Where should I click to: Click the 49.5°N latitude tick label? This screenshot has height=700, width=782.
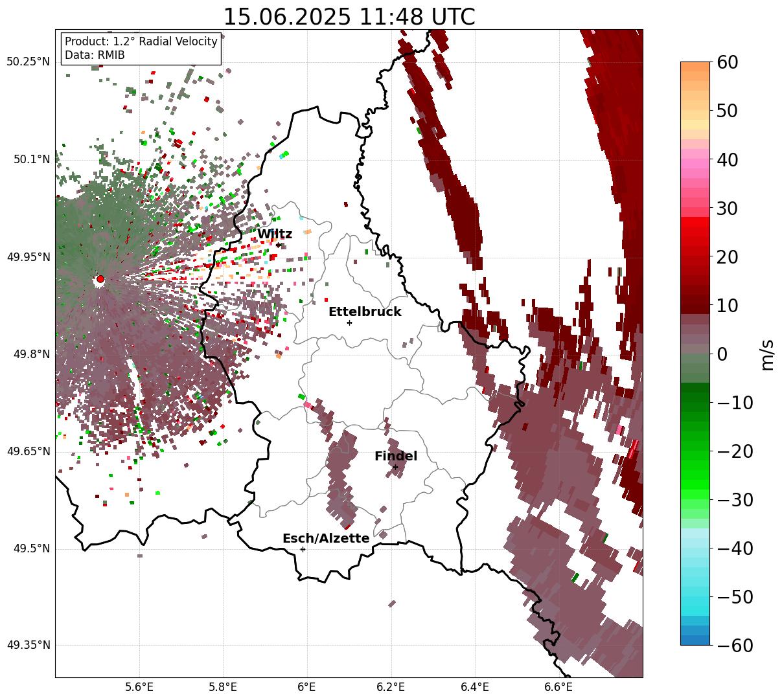[31, 548]
